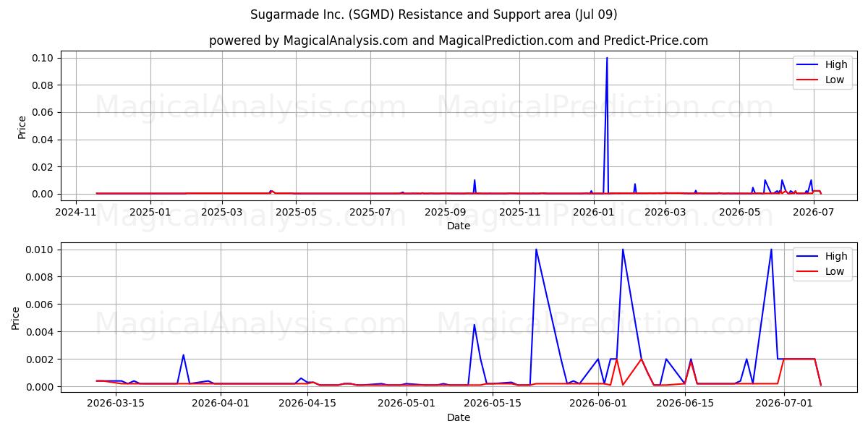868x434 pixels.
Task: Click the '2026-05-01' date tick label
Action: (406, 404)
